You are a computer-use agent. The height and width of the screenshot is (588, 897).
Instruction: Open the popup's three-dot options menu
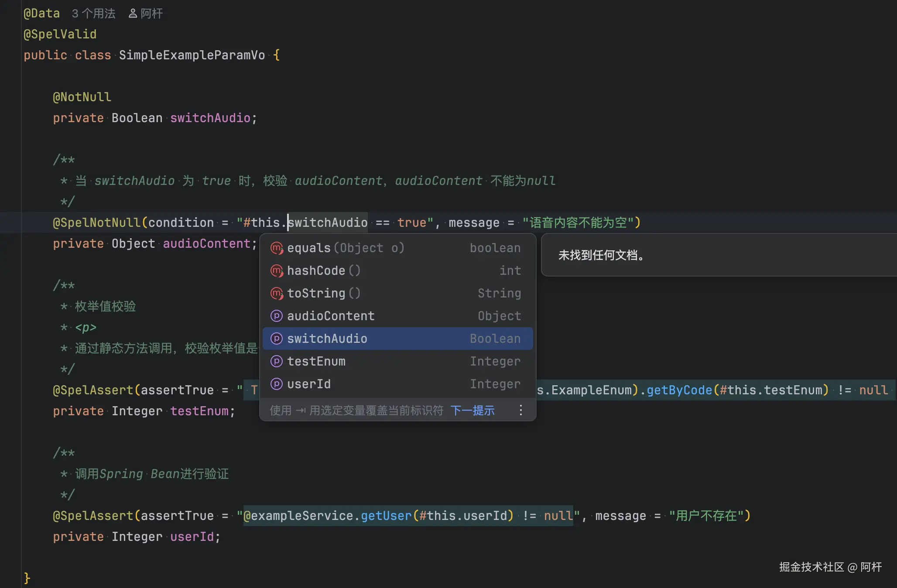coord(520,410)
